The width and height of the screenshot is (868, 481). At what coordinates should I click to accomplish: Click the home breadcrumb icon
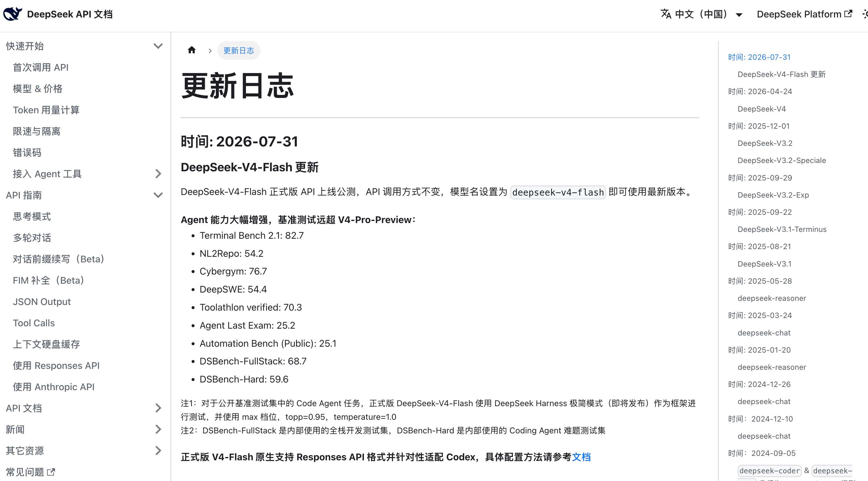(192, 50)
